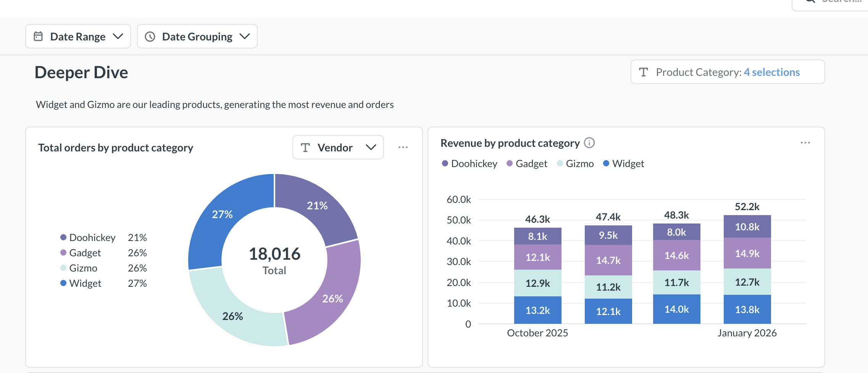Open the orders chart ellipsis menu
The height and width of the screenshot is (373, 868).
tap(403, 147)
